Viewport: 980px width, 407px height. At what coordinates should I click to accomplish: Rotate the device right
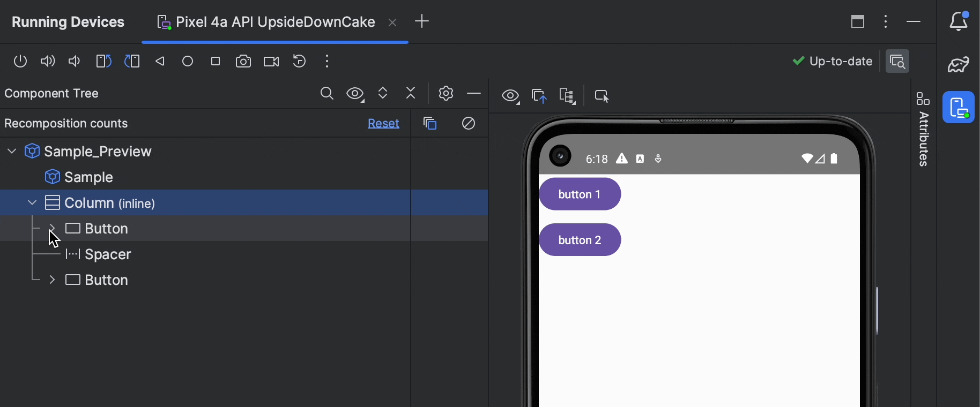(x=132, y=62)
